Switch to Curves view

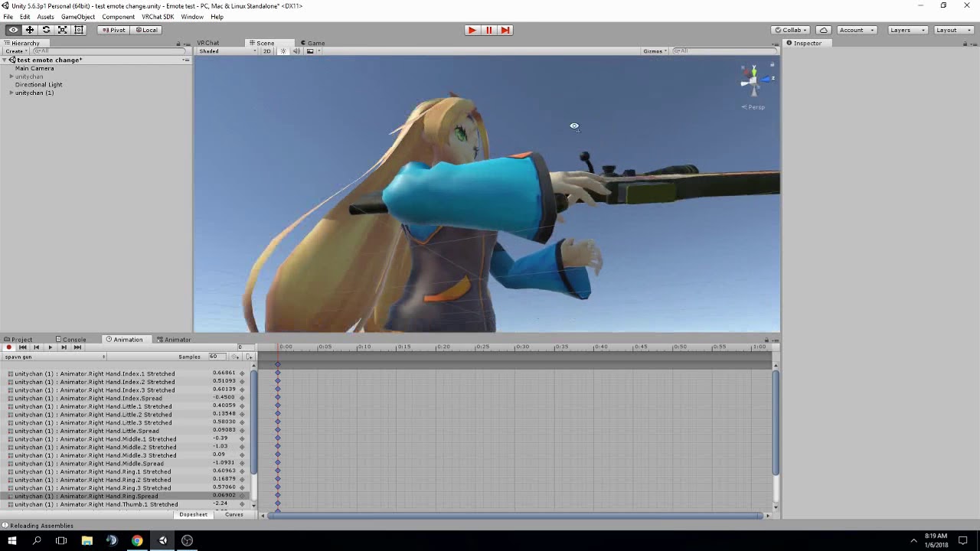[234, 514]
